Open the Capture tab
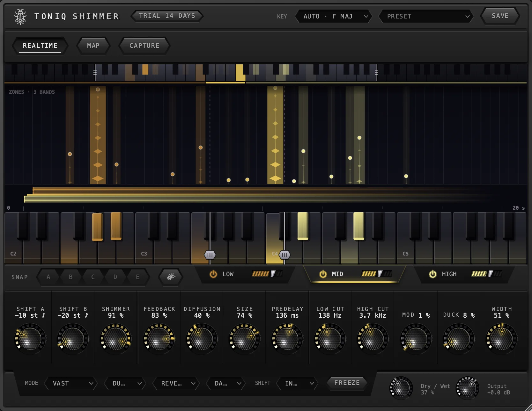Screen dimensions: 532x411 pos(144,46)
